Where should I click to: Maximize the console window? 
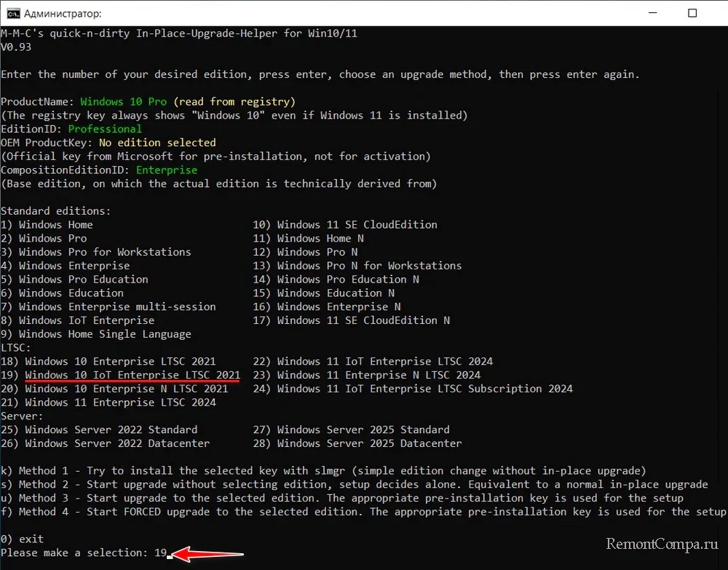[692, 13]
